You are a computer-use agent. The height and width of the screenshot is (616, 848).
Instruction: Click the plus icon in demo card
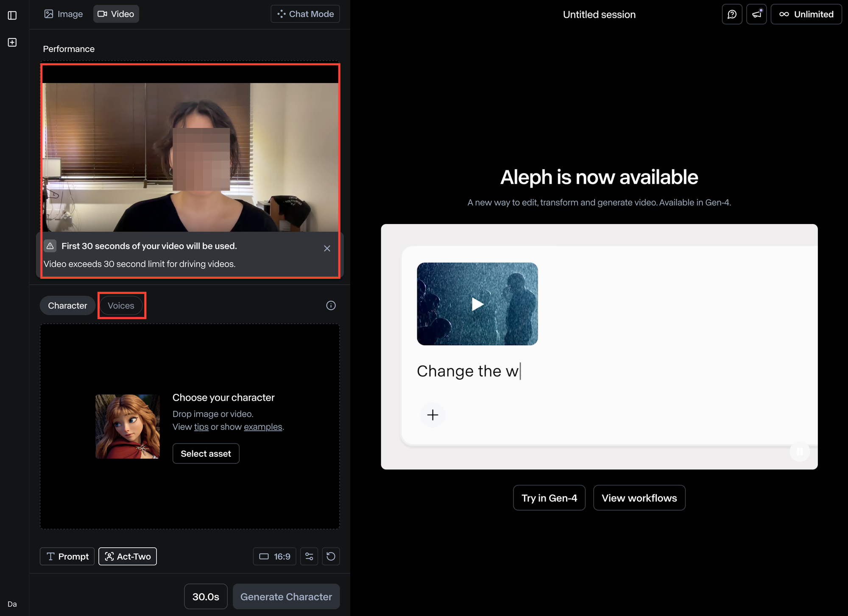click(432, 415)
